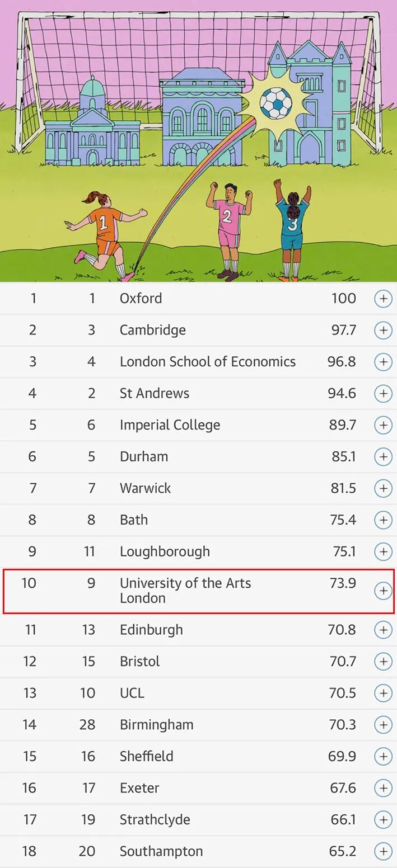This screenshot has width=397, height=868.
Task: Expand Loughborough ranking details
Action: coord(383,551)
